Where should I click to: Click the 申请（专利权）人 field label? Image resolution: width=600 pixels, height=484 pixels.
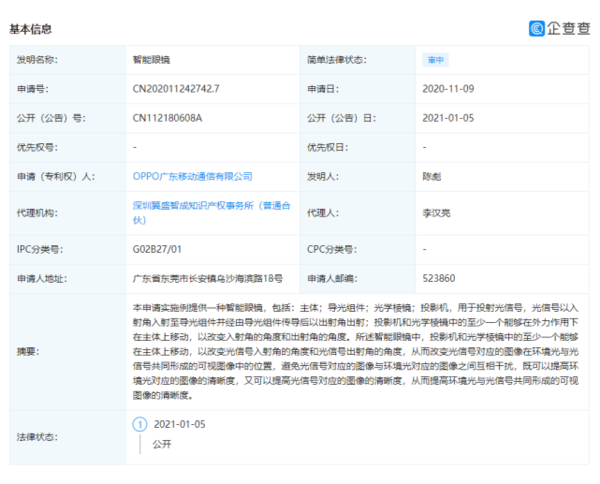pos(56,176)
